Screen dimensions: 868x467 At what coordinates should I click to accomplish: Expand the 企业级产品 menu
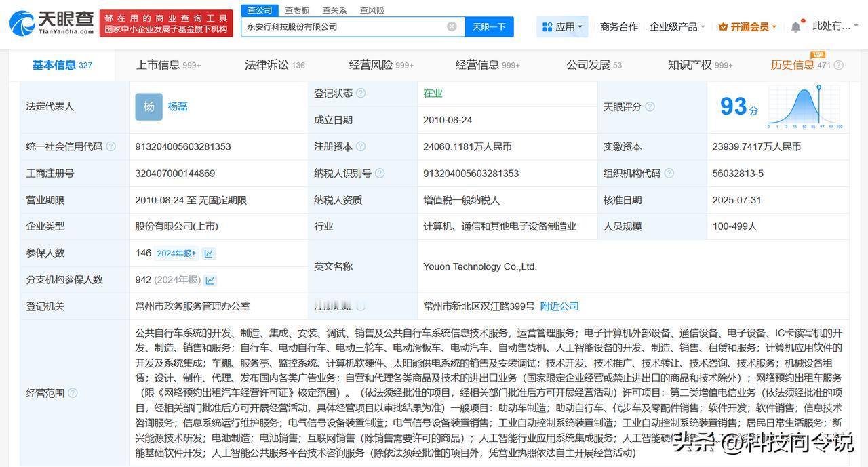point(677,26)
